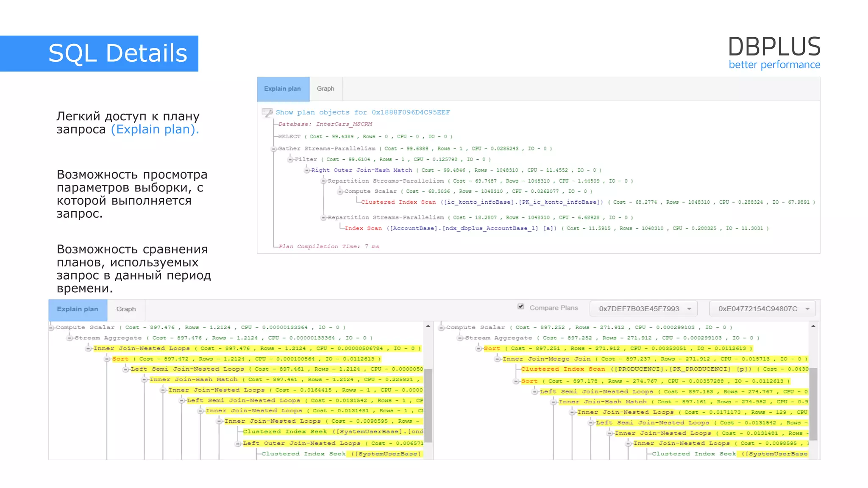Collapse left plan Left Semi Join-Nested Loops Cost 897.461
Screen dimensions: 868x488
pos(125,369)
